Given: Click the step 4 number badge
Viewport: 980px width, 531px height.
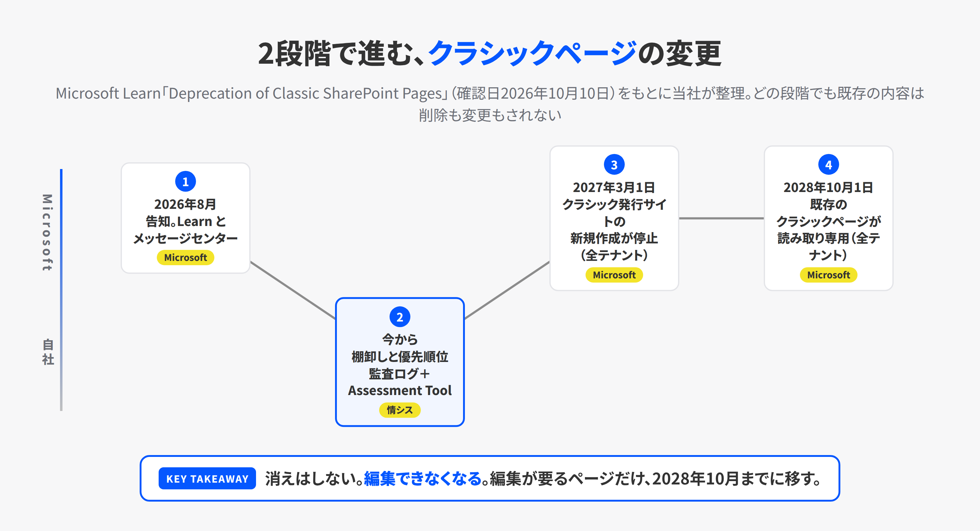Looking at the screenshot, I should [x=829, y=165].
